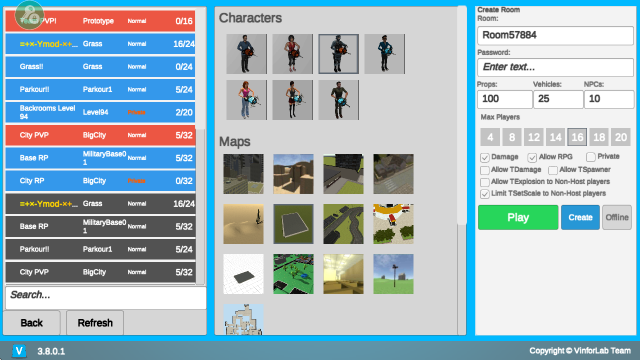The image size is (640, 360).
Task: Set max players to 8
Action: (x=512, y=137)
